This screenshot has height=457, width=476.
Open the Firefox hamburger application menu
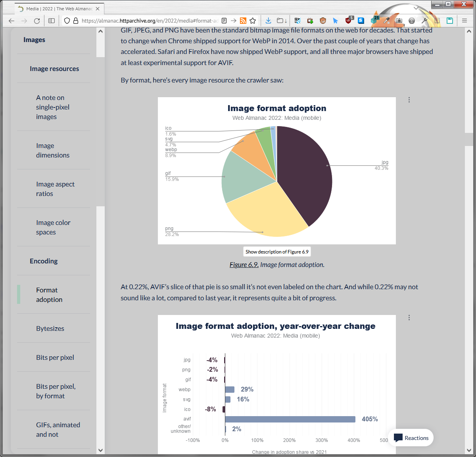coord(464,21)
